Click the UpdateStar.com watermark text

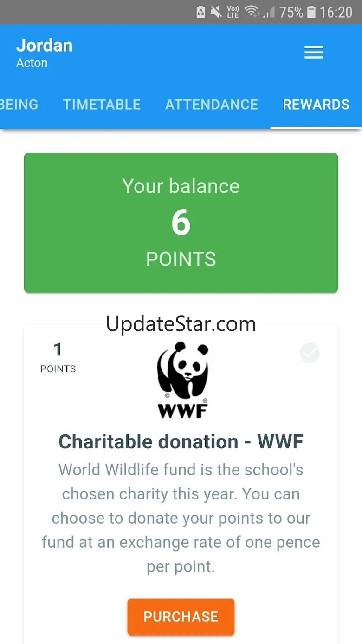[181, 324]
